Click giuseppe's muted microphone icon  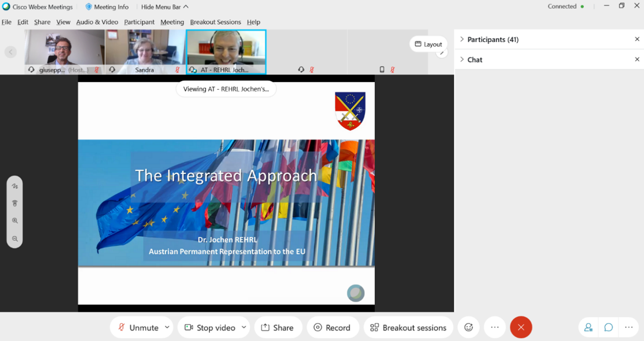[97, 70]
